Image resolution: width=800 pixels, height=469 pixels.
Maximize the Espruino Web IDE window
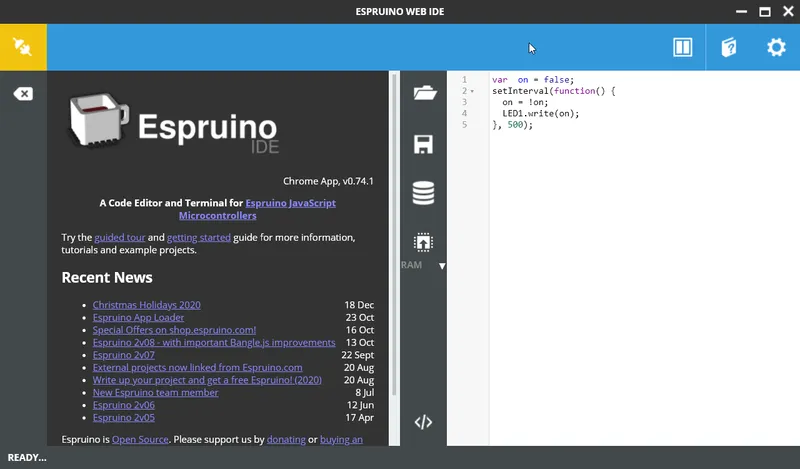764,12
